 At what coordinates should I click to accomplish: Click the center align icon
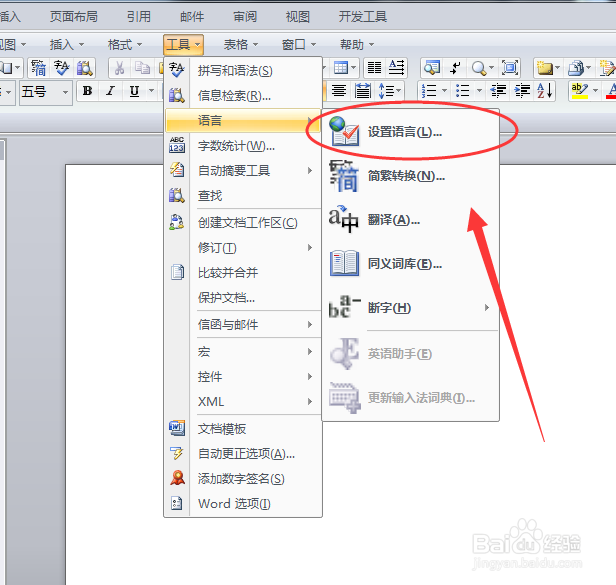[x=339, y=91]
